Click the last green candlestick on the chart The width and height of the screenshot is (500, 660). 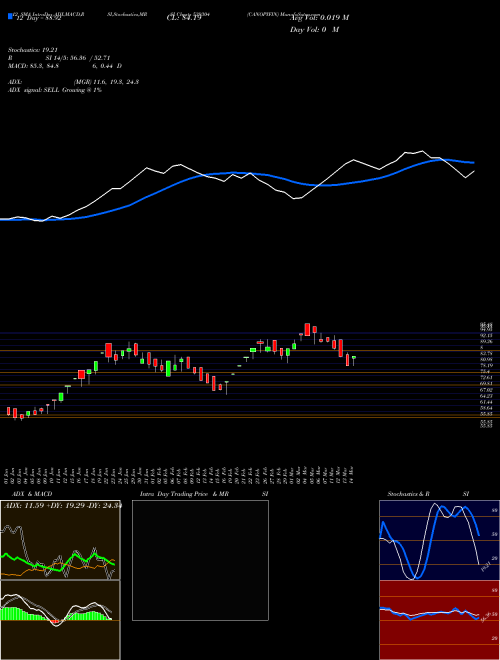click(x=354, y=357)
